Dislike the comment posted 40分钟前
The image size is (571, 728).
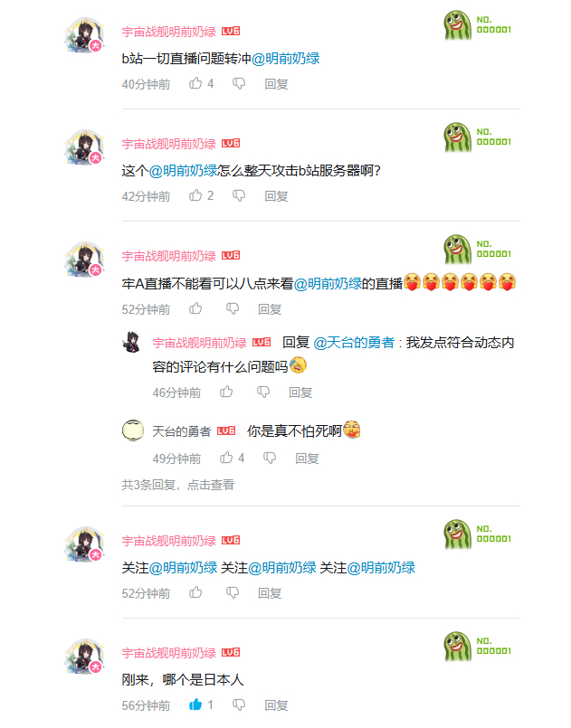[x=239, y=83]
